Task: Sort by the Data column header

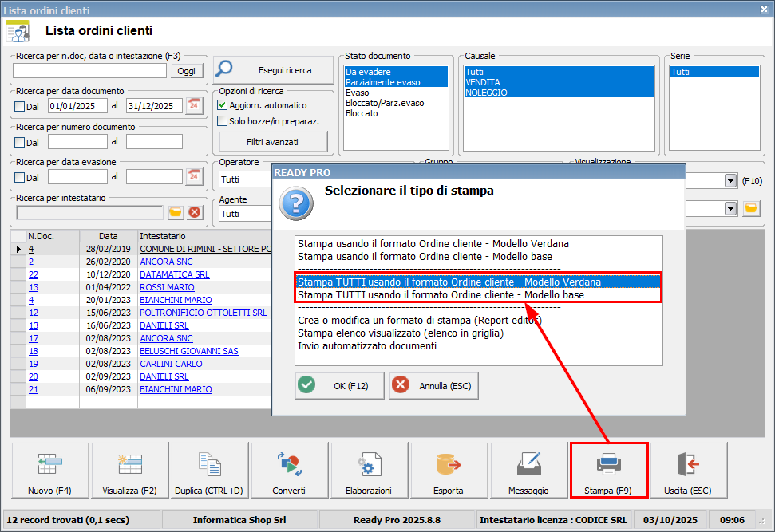Action: pyautogui.click(x=109, y=236)
